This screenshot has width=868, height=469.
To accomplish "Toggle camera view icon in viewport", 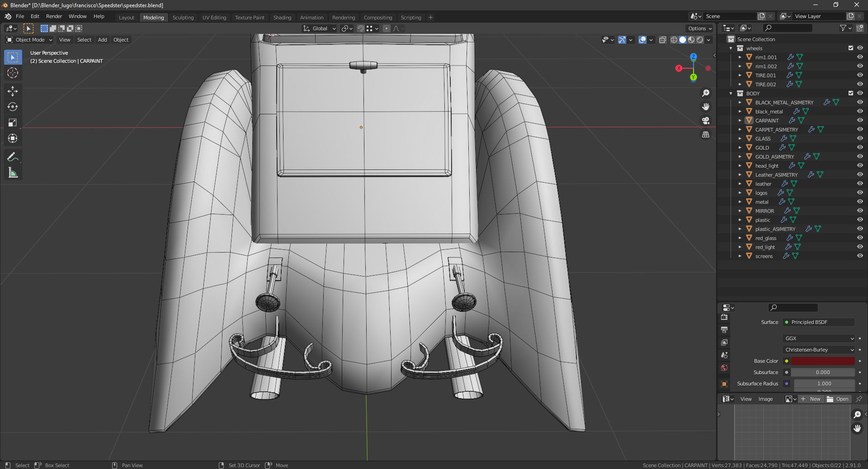I will 705,121.
